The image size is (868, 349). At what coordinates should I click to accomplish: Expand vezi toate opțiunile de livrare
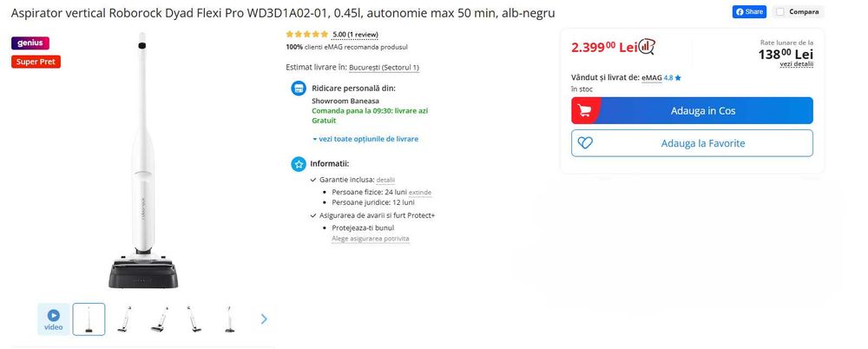365,139
